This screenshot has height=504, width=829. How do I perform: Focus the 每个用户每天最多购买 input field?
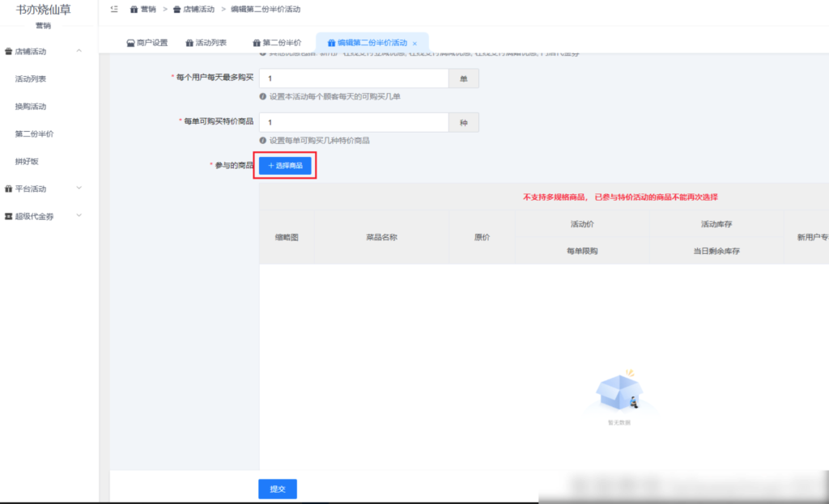pos(353,78)
